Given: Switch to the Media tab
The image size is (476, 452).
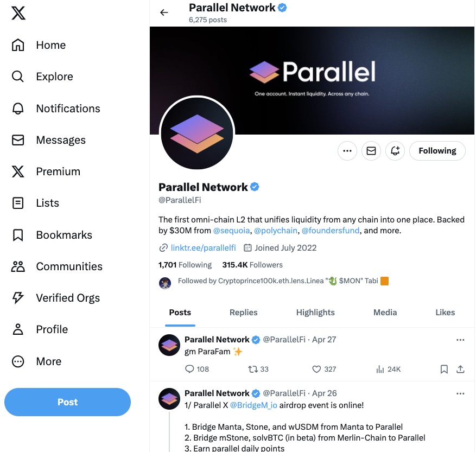Looking at the screenshot, I should pos(385,313).
